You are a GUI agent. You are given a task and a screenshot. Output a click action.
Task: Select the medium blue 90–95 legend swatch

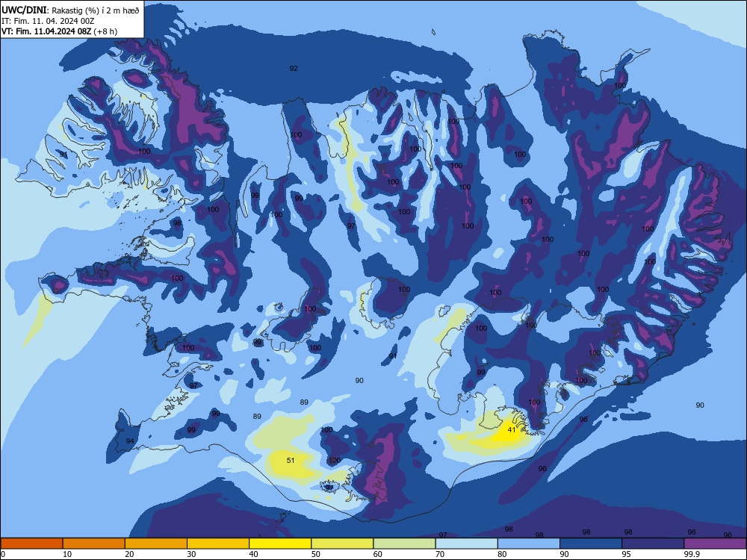[x=591, y=544]
